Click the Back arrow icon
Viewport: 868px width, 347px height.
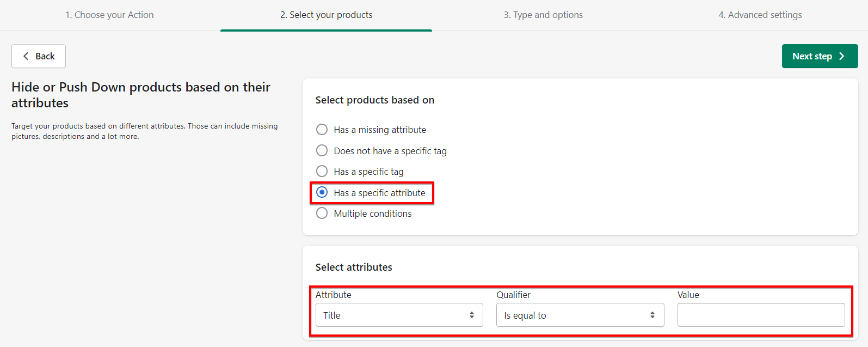[x=26, y=56]
